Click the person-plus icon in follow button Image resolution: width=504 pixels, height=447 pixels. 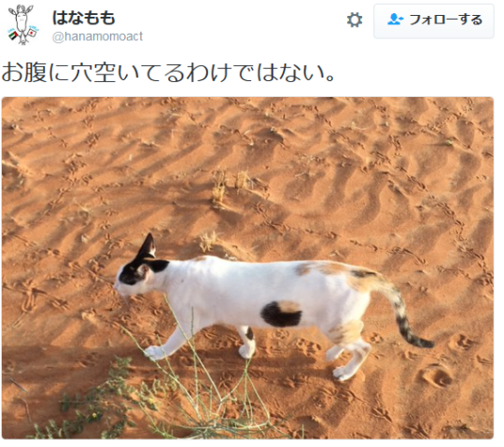pyautogui.click(x=395, y=20)
